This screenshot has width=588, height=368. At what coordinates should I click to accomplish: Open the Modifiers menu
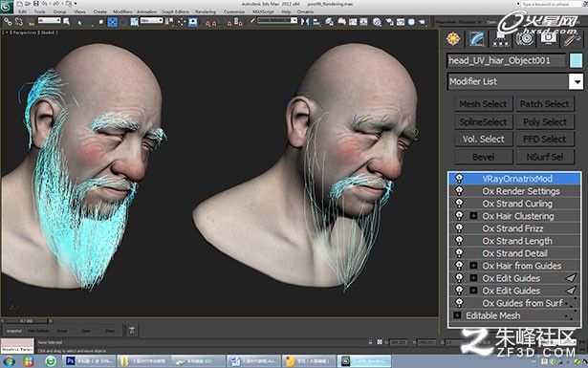click(122, 11)
